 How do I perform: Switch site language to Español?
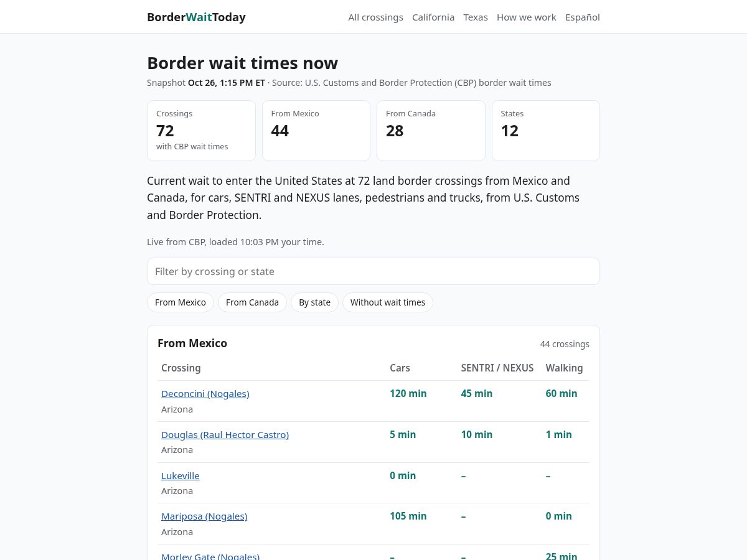(x=583, y=17)
